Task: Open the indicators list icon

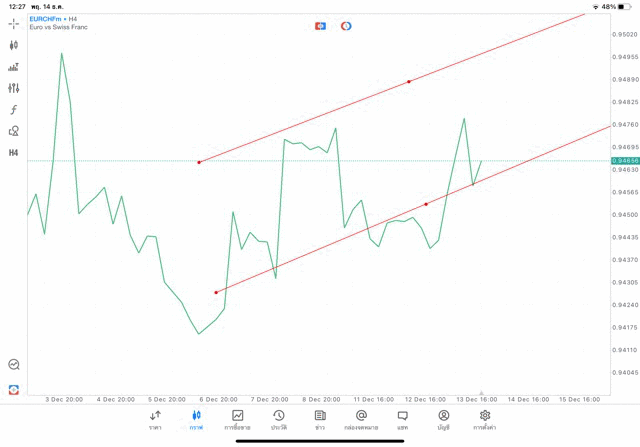Action: tap(14, 67)
